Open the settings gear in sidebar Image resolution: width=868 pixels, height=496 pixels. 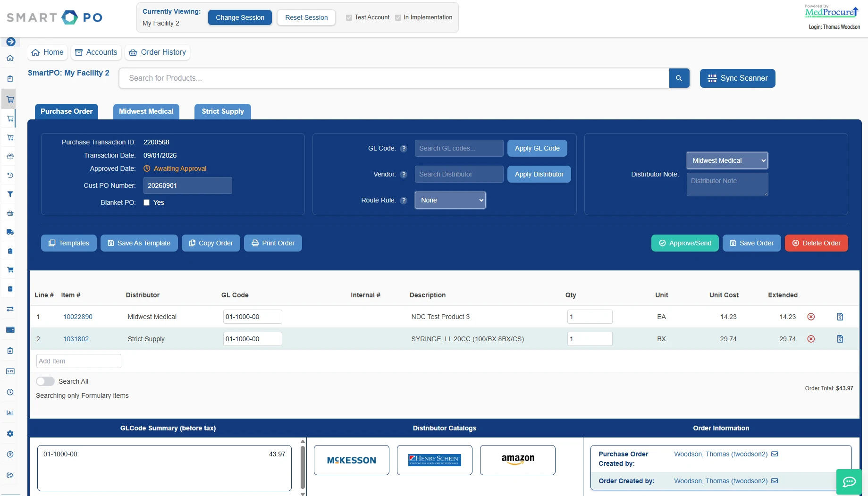coord(10,434)
